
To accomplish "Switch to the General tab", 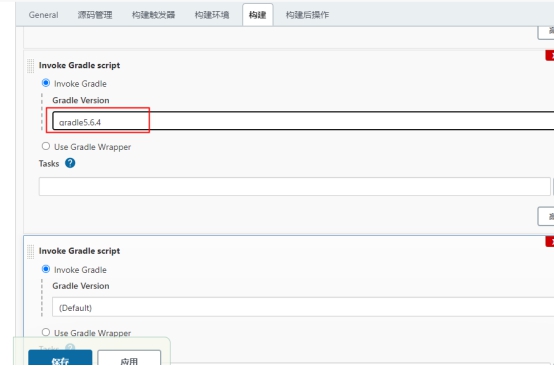I will point(43,15).
